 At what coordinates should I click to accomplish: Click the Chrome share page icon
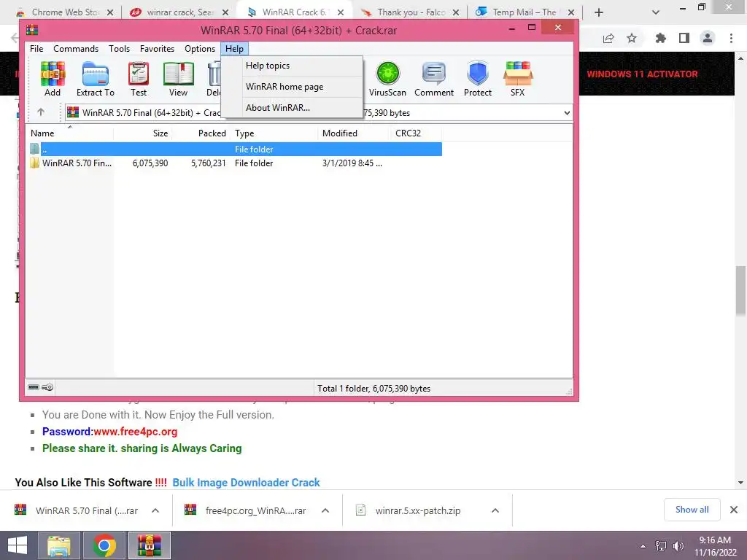608,38
